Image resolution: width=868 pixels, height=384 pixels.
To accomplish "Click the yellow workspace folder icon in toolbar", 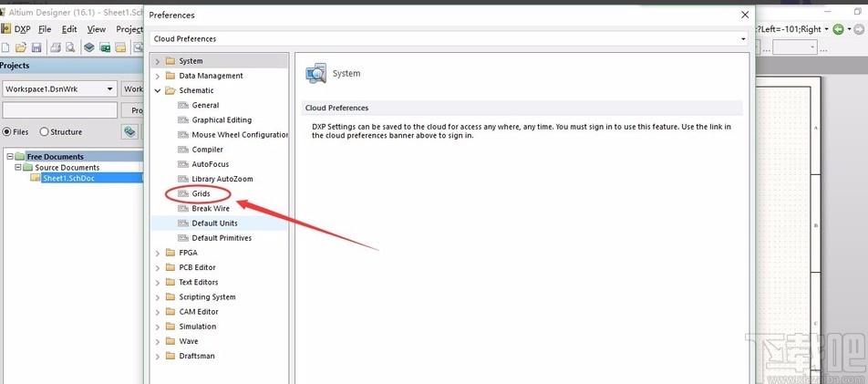I will pos(120,47).
